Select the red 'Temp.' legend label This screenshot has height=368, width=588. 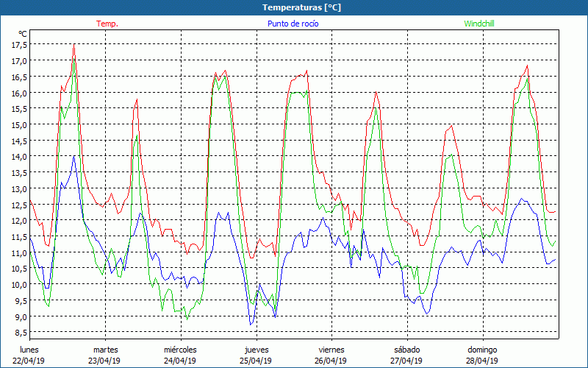coord(107,24)
